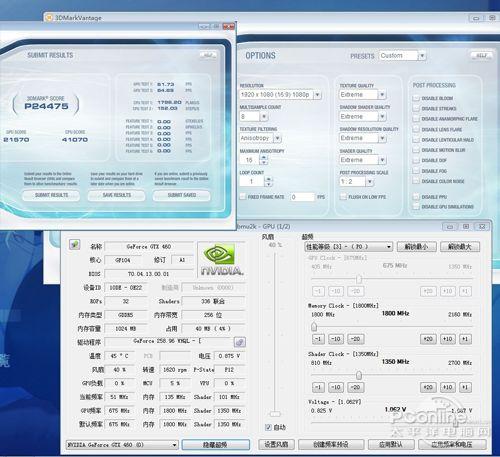The width and height of the screenshot is (500, 457).
Task: Move the Shader Clock slider handle
Action: 359,375
